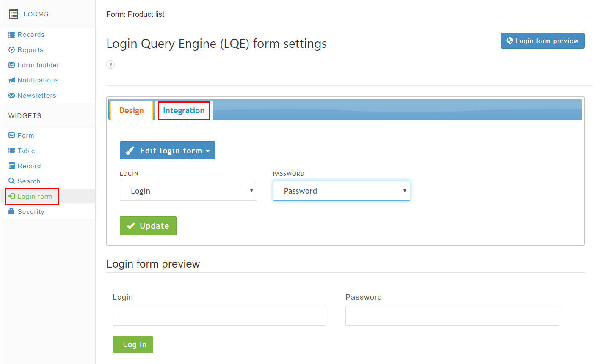Open Reports in the sidebar
The width and height of the screenshot is (599, 364).
30,50
